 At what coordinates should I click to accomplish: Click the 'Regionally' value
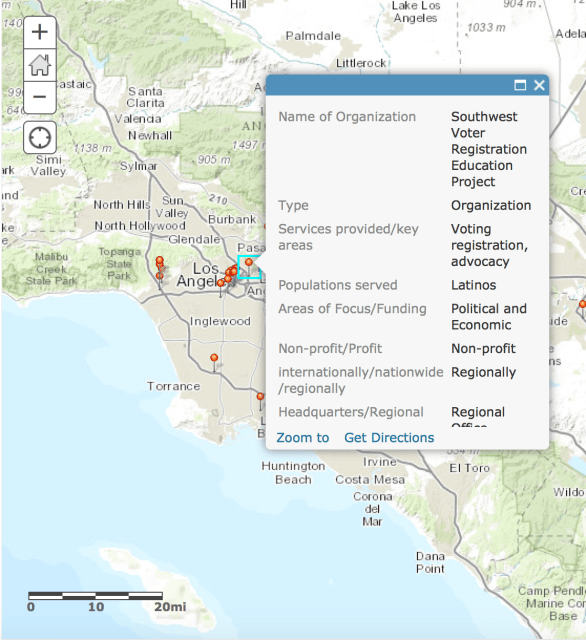coord(483,372)
